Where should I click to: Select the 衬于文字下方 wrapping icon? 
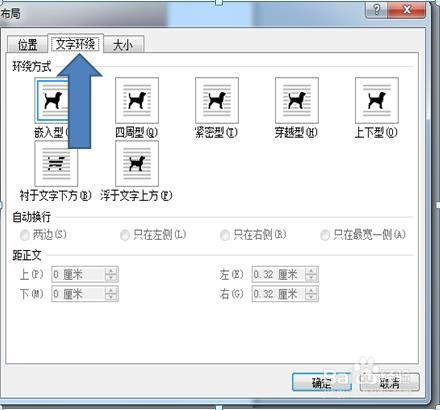click(56, 164)
